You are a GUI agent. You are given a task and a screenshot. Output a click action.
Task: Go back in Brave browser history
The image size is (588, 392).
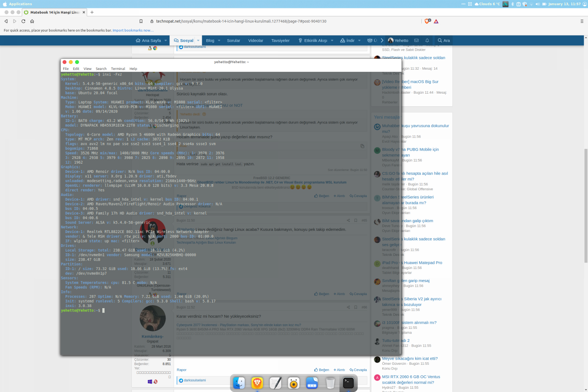(6, 21)
